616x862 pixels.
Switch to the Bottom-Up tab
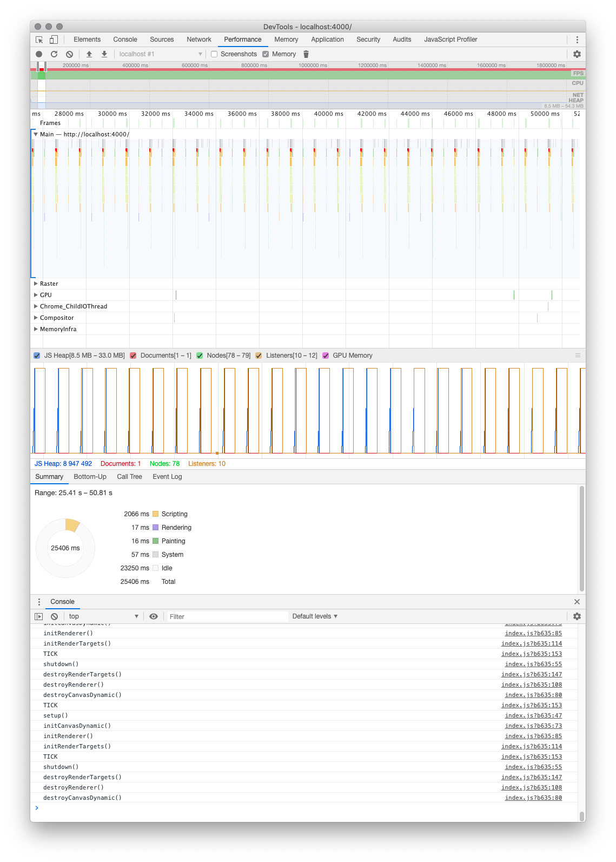(x=90, y=477)
